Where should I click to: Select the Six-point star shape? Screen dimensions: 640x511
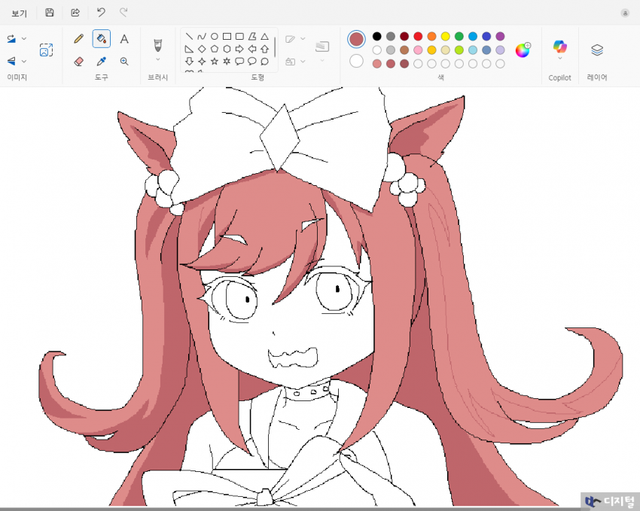(227, 62)
